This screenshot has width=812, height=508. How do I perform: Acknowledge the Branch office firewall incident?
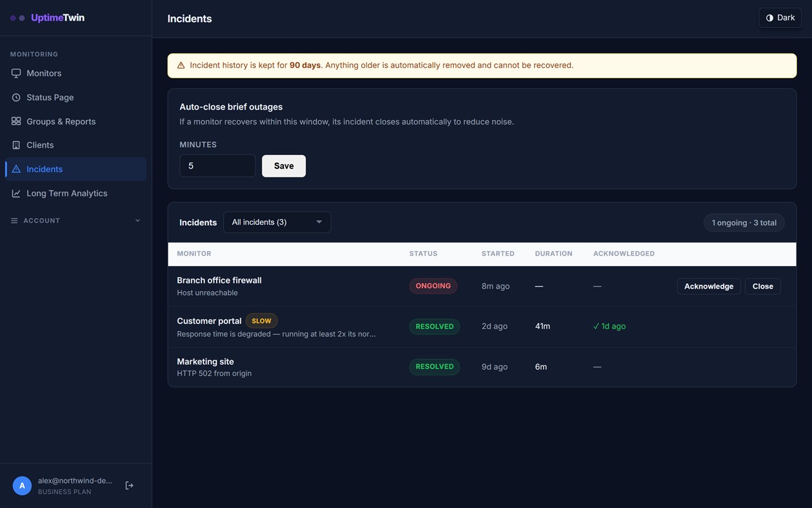click(x=709, y=286)
